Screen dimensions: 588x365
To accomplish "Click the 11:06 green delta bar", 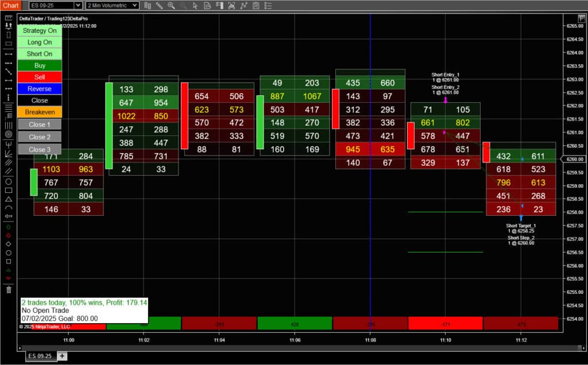I will click(295, 324).
